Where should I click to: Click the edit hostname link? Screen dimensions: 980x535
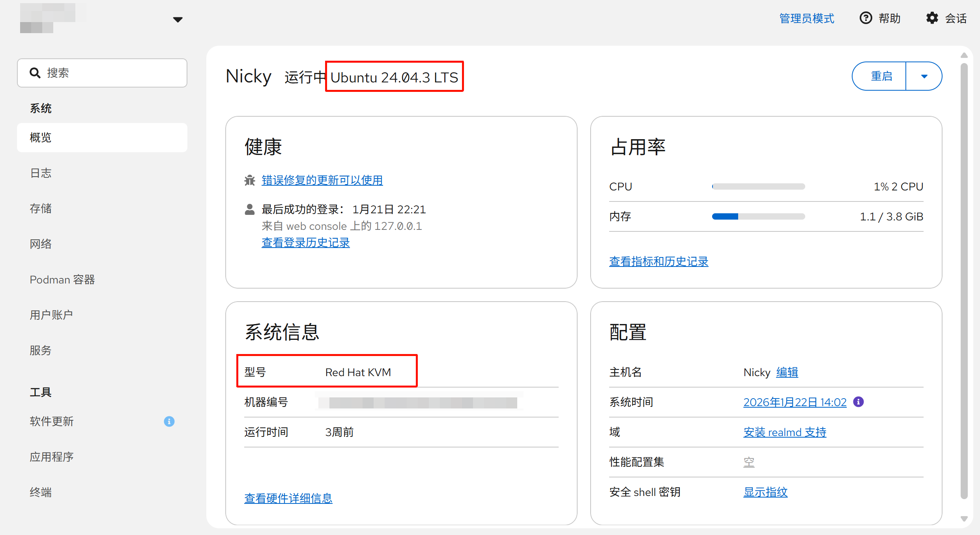point(787,372)
